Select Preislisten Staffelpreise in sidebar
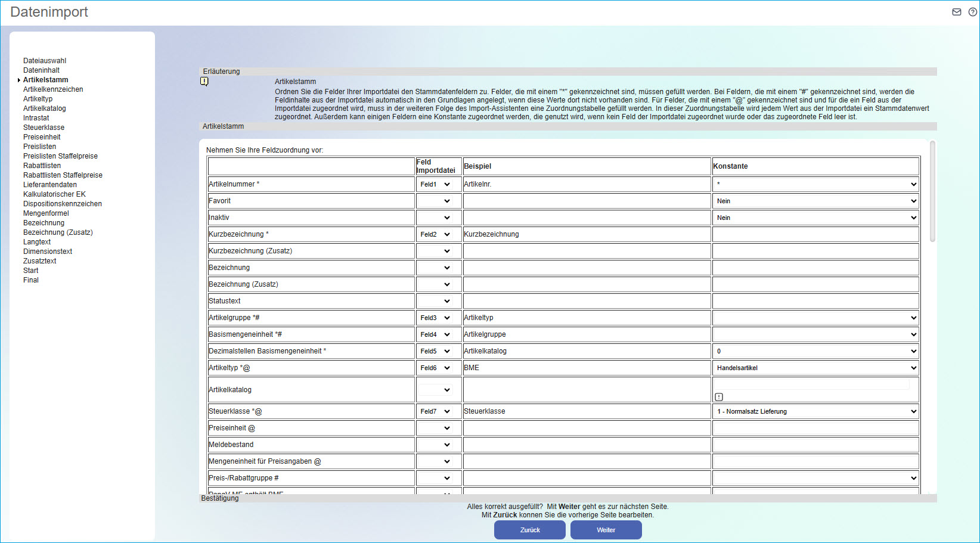The height and width of the screenshot is (543, 980). coord(60,156)
